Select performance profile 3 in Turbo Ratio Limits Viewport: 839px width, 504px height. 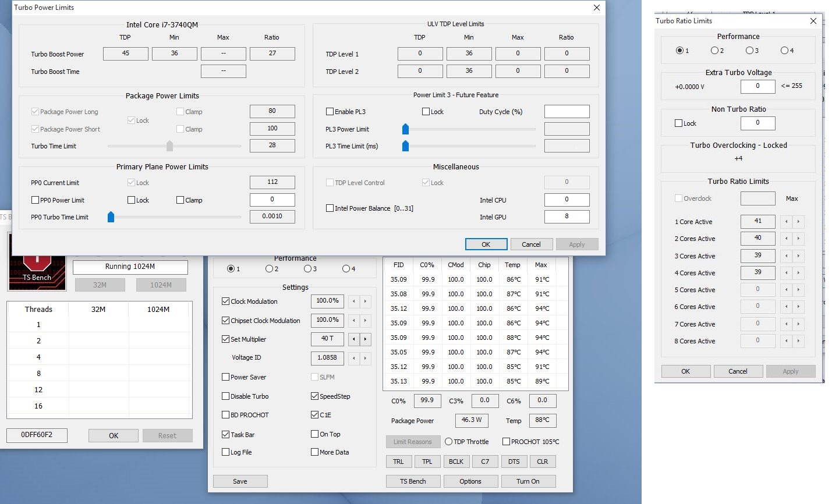pyautogui.click(x=749, y=51)
